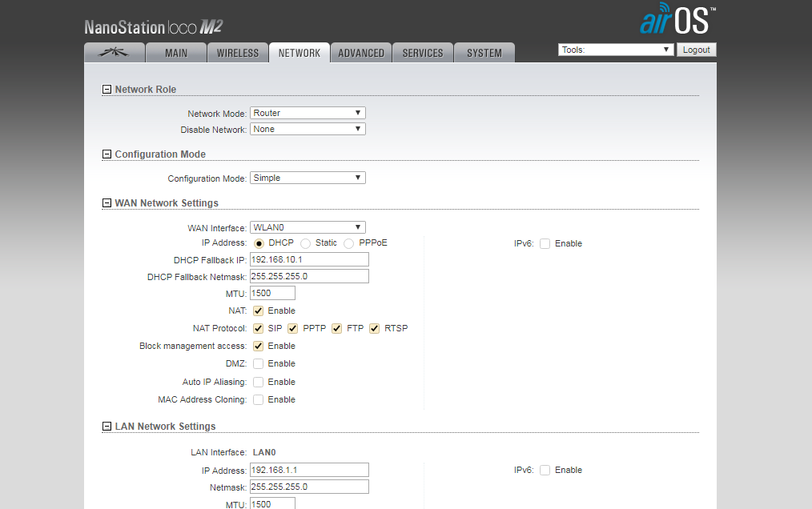The height and width of the screenshot is (509, 812).
Task: Click the NAT Protocol label
Action: (x=219, y=328)
